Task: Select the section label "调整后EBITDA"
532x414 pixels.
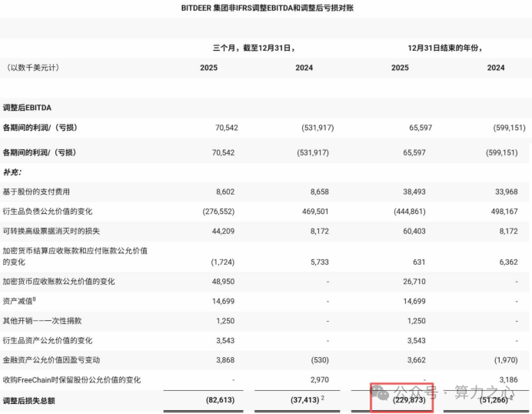Action: coord(27,108)
